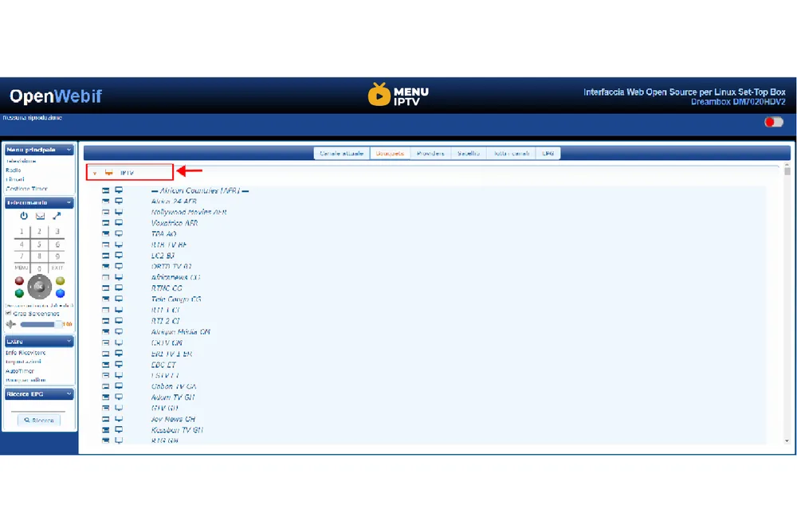797x532 pixels.
Task: Click the zap icon for Tele Congo CG
Action: pyautogui.click(x=106, y=299)
